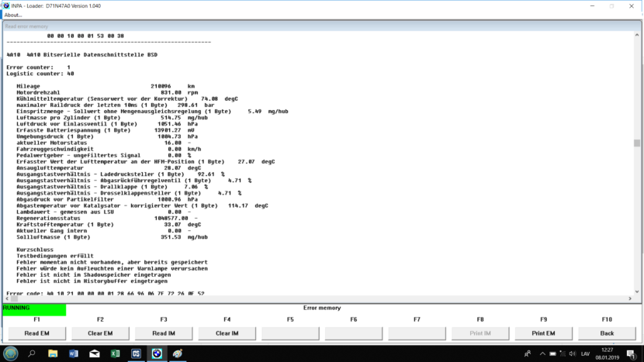Click the Clear IM button
Image resolution: width=644 pixels, height=362 pixels.
(x=227, y=333)
